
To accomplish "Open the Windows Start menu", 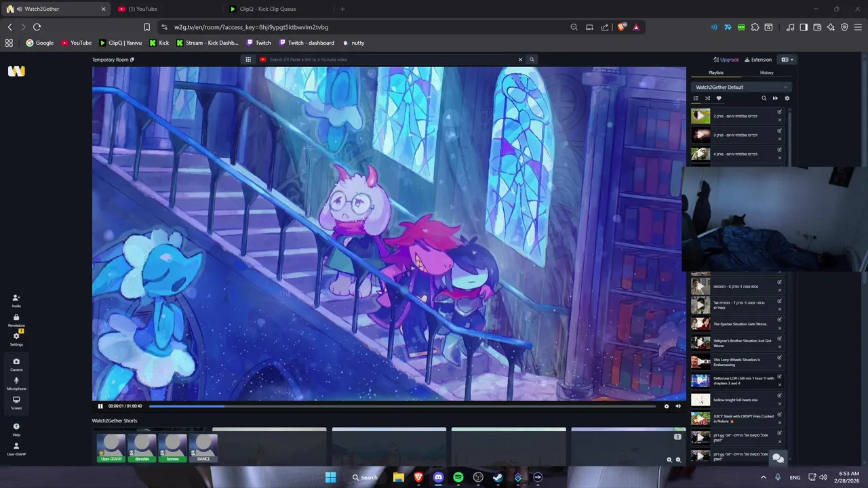I will pyautogui.click(x=330, y=477).
